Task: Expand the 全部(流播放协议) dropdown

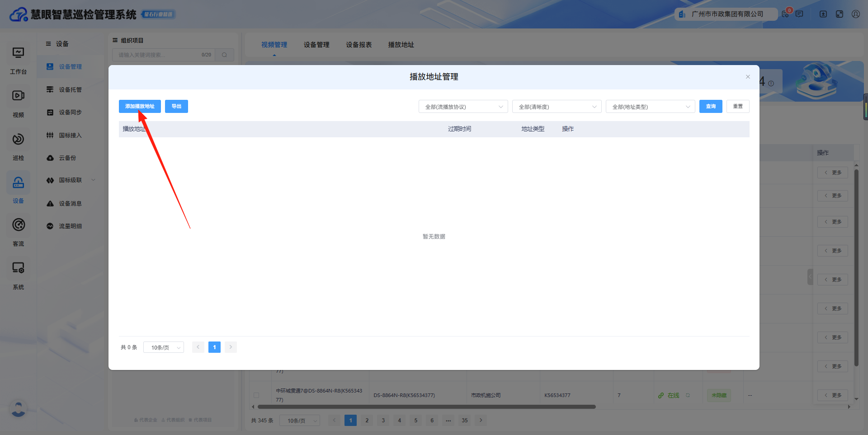Action: pyautogui.click(x=463, y=107)
